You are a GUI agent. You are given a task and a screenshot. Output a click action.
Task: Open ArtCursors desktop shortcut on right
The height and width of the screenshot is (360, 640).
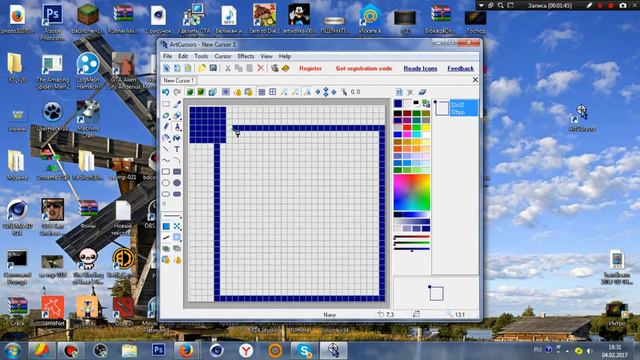581,118
